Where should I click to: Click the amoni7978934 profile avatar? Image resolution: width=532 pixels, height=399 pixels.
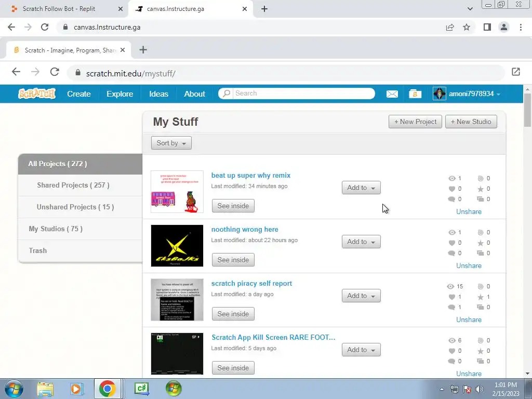(440, 94)
